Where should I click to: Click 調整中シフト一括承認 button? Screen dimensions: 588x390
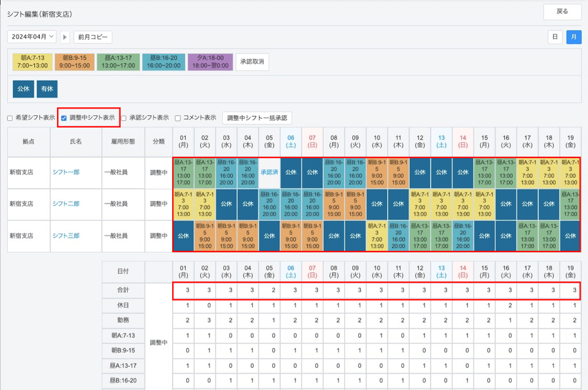pos(257,118)
